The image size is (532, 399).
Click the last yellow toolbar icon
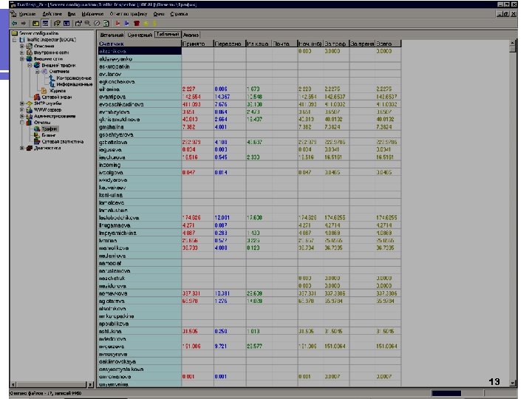(154, 23)
